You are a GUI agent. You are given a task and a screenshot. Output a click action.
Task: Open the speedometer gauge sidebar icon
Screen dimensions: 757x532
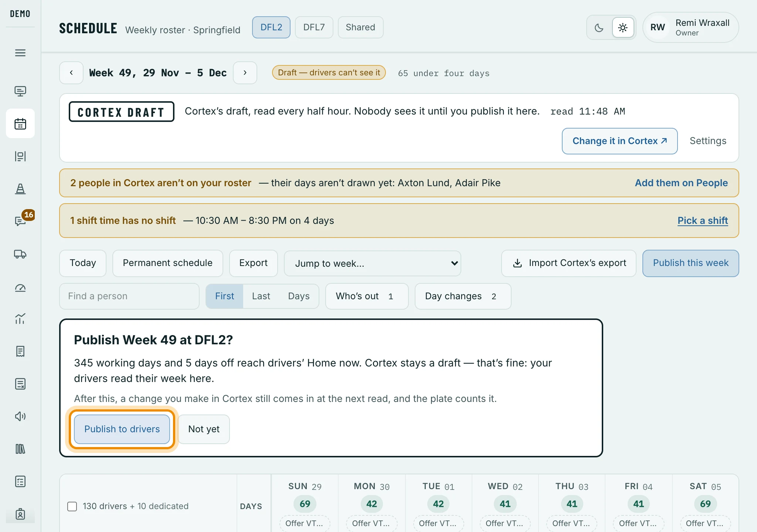pyautogui.click(x=20, y=287)
